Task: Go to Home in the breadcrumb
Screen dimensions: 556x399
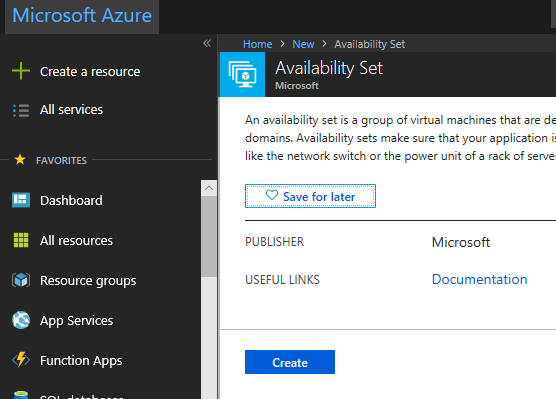Action: click(257, 44)
